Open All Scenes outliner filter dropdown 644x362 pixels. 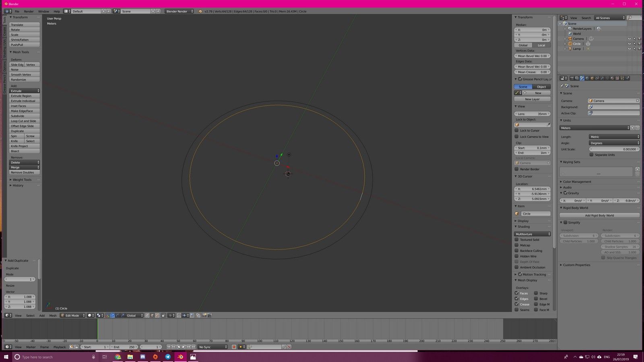tap(610, 18)
